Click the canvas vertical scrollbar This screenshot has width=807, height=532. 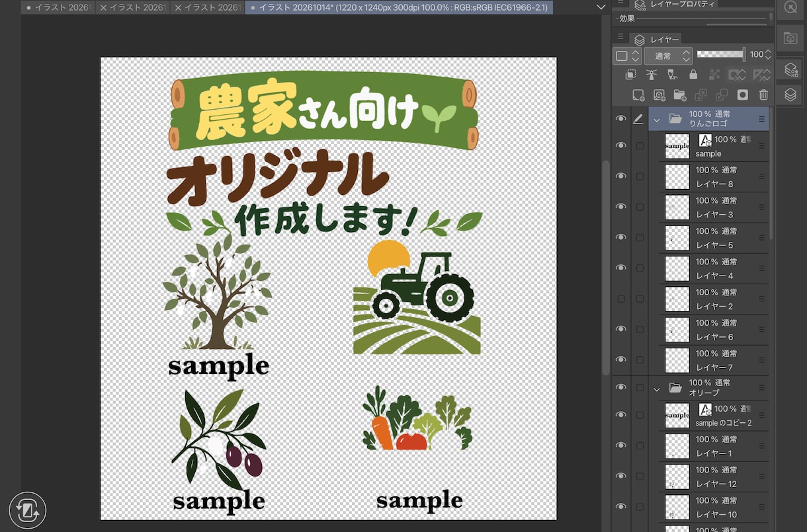coord(606,268)
